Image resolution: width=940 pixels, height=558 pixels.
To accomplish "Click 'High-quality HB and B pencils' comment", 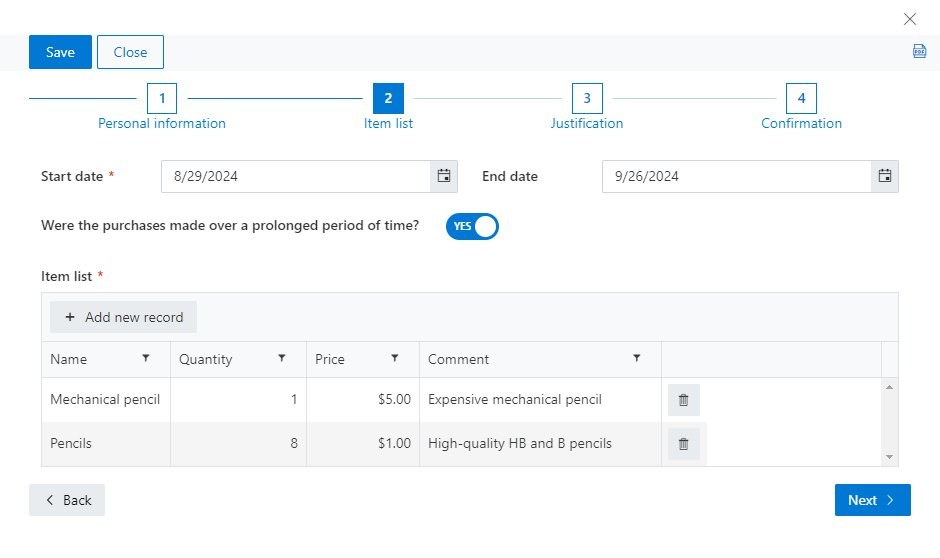I will pos(540,444).
